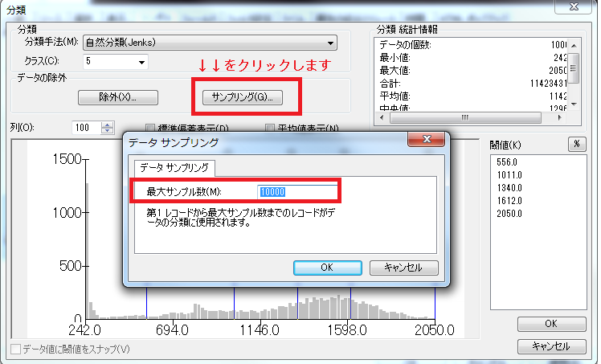Click the 平均値 statistics row

[472, 96]
